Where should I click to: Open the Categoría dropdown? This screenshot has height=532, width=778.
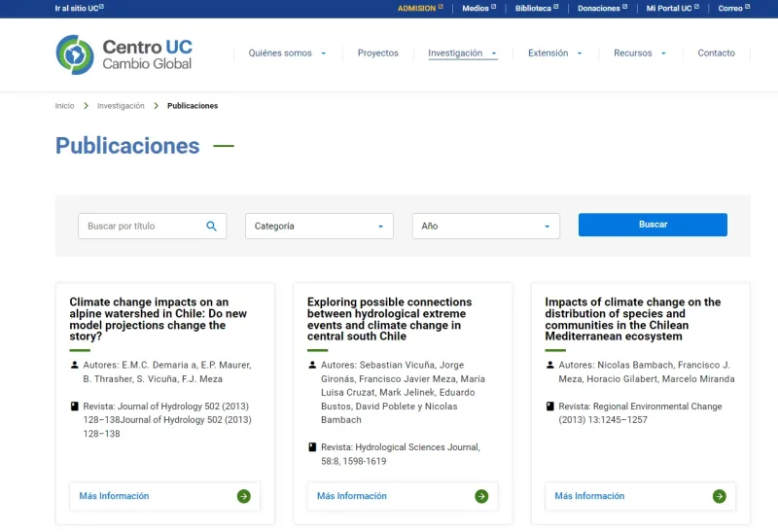tap(319, 227)
